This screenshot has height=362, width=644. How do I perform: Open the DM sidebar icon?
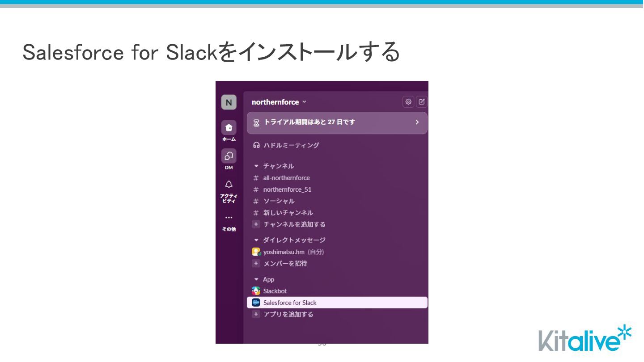click(229, 156)
